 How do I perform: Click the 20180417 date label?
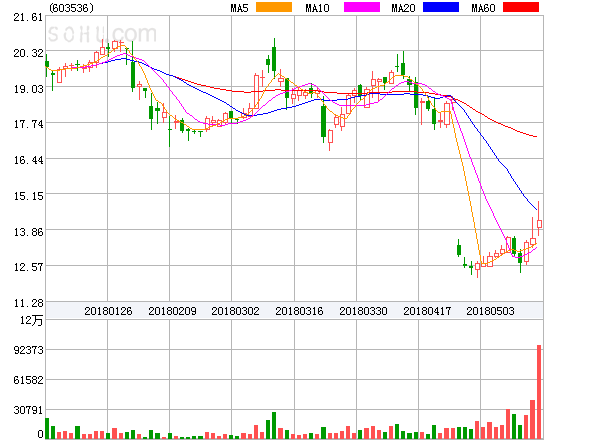pyautogui.click(x=427, y=311)
